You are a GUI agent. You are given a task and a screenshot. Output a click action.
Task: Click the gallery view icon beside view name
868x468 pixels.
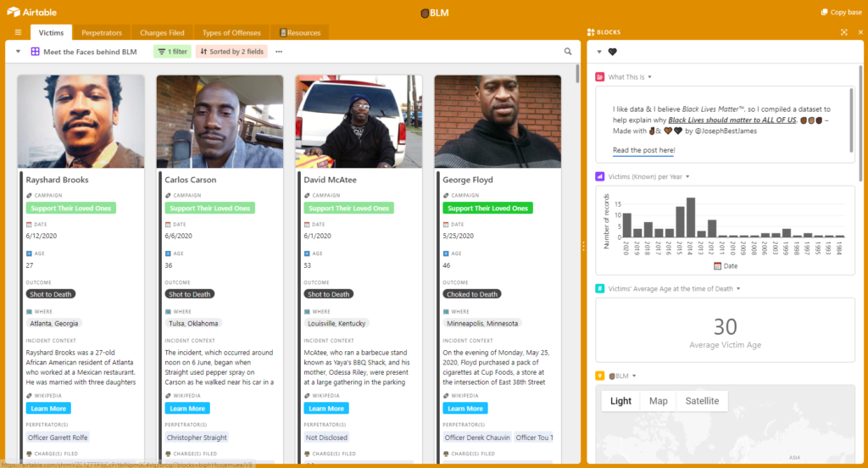pos(36,52)
